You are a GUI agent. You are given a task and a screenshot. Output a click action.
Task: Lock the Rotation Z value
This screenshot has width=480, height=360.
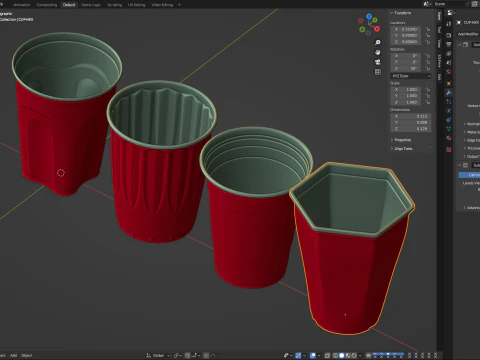coord(428,68)
